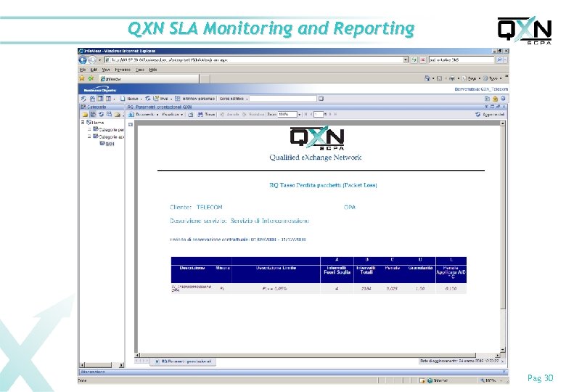Open the address bar dropdown arrow
Image resolution: width=566 pixels, height=392 pixels.
click(x=406, y=60)
